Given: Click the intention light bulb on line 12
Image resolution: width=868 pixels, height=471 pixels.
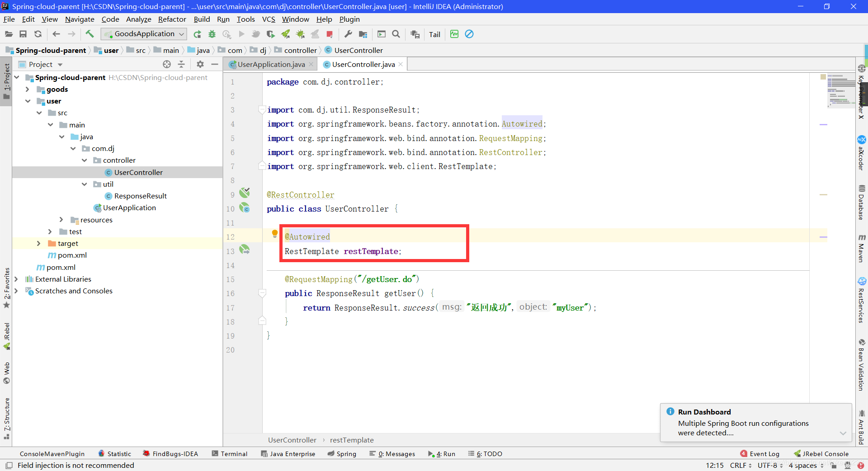Looking at the screenshot, I should coord(274,234).
